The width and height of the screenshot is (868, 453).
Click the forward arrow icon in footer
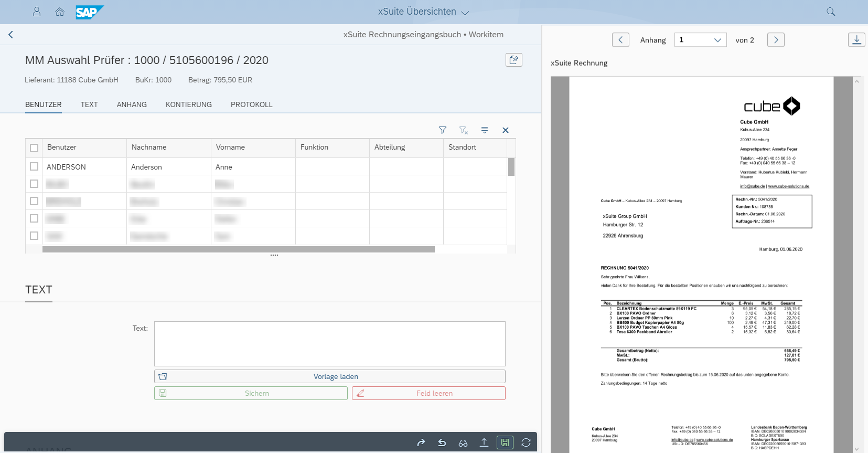tap(421, 443)
